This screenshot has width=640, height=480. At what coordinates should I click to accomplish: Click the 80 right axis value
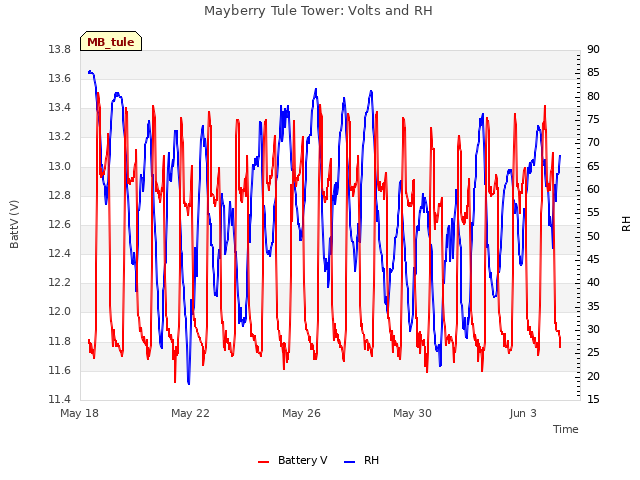[593, 96]
